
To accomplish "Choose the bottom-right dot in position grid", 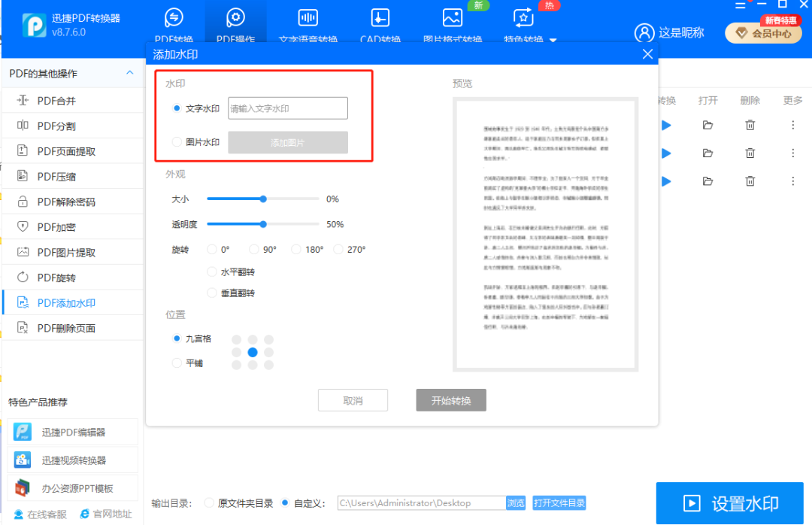I will pos(268,365).
